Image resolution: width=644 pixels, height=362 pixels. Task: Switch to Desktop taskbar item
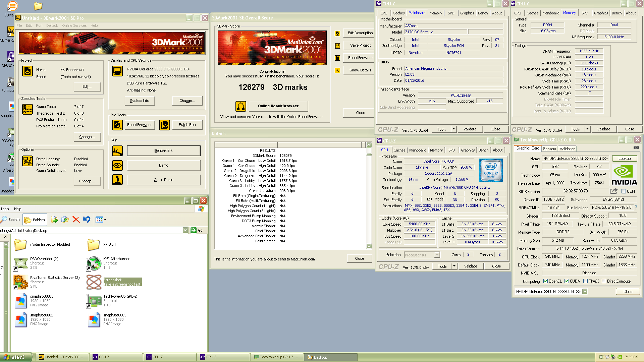click(330, 357)
